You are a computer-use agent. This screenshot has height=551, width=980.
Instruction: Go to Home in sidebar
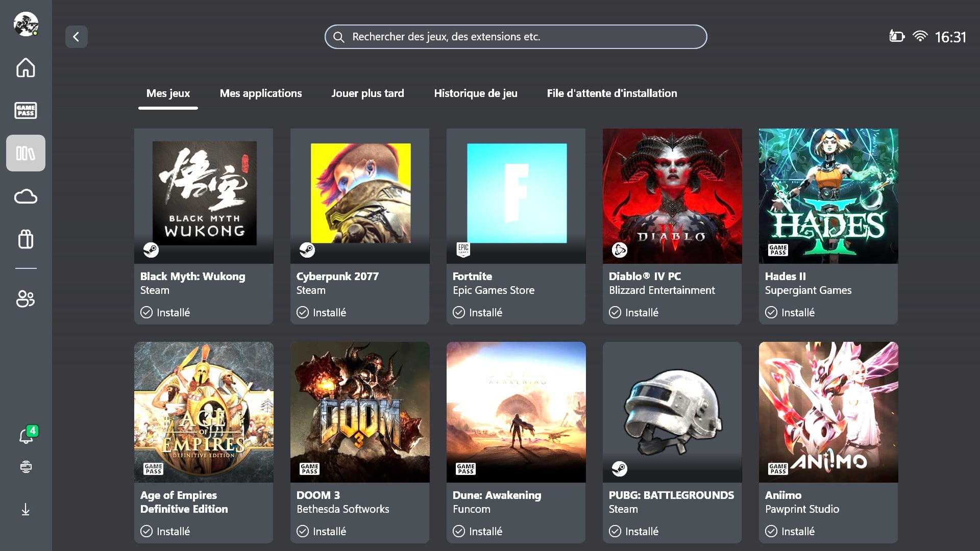pos(26,67)
